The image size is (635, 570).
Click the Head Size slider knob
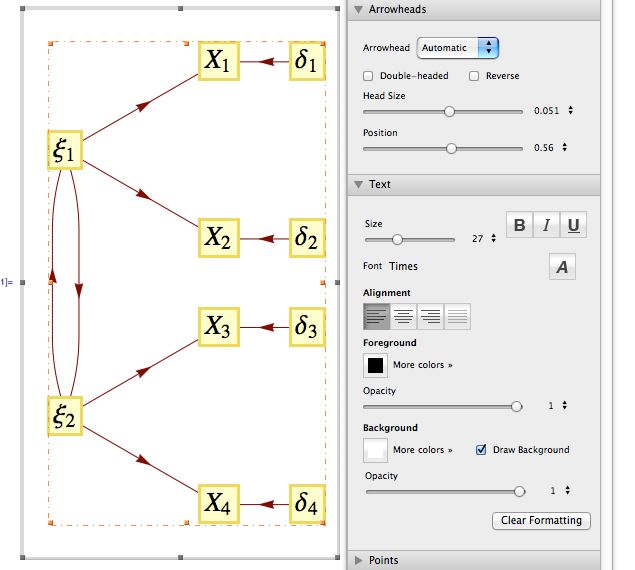pyautogui.click(x=449, y=111)
